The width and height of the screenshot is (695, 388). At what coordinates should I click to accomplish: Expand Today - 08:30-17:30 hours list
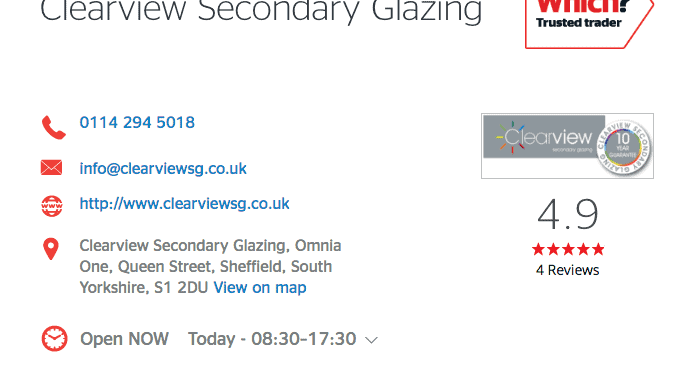pos(272,339)
